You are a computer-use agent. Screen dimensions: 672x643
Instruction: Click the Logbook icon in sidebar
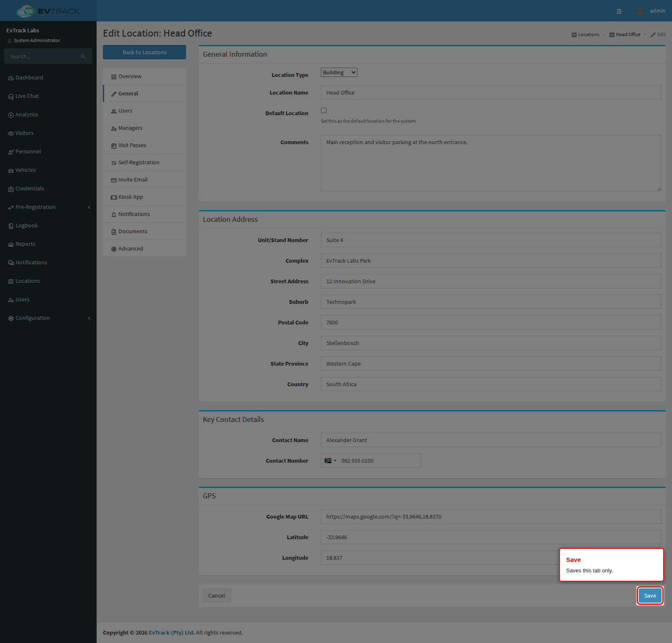click(x=11, y=226)
